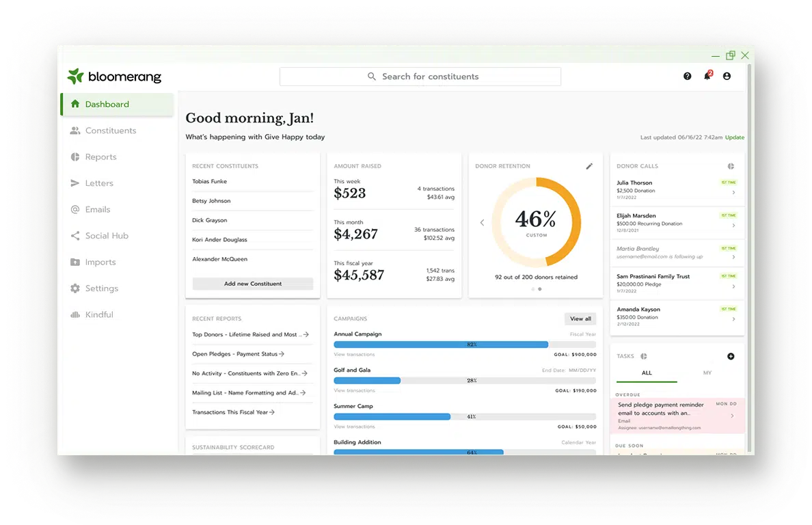Expand Martia Brantley donor call
This screenshot has width=812, height=525.
(x=734, y=257)
